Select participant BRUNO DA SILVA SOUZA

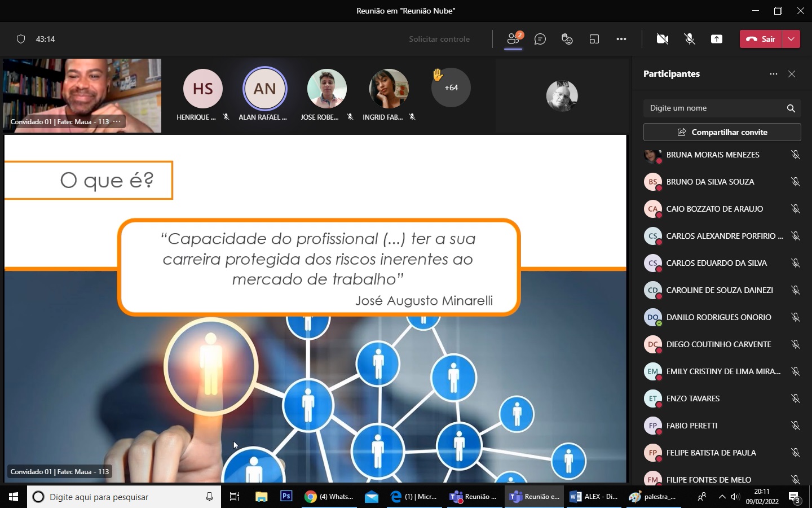coord(710,182)
